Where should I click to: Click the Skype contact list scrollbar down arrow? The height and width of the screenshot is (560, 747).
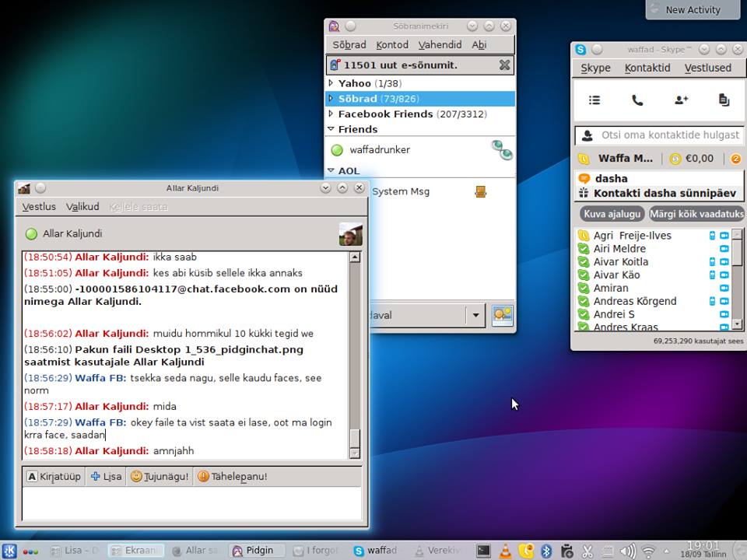point(737,325)
